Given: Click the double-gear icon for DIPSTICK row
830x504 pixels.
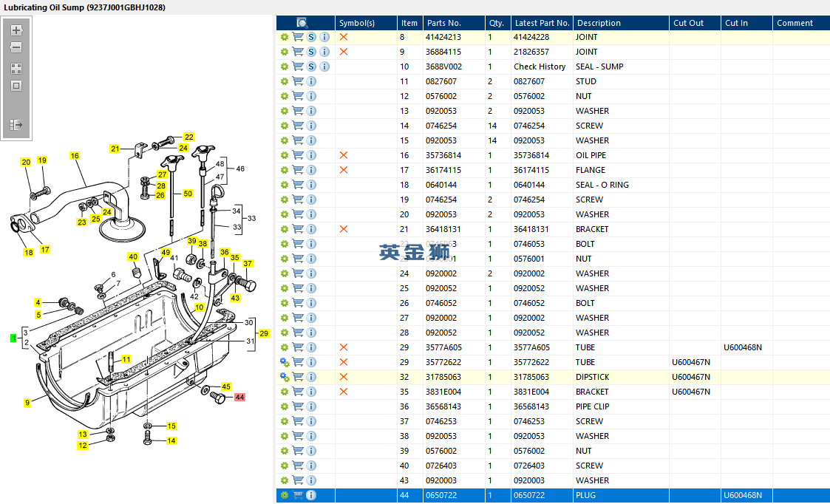Looking at the screenshot, I should 285,377.
